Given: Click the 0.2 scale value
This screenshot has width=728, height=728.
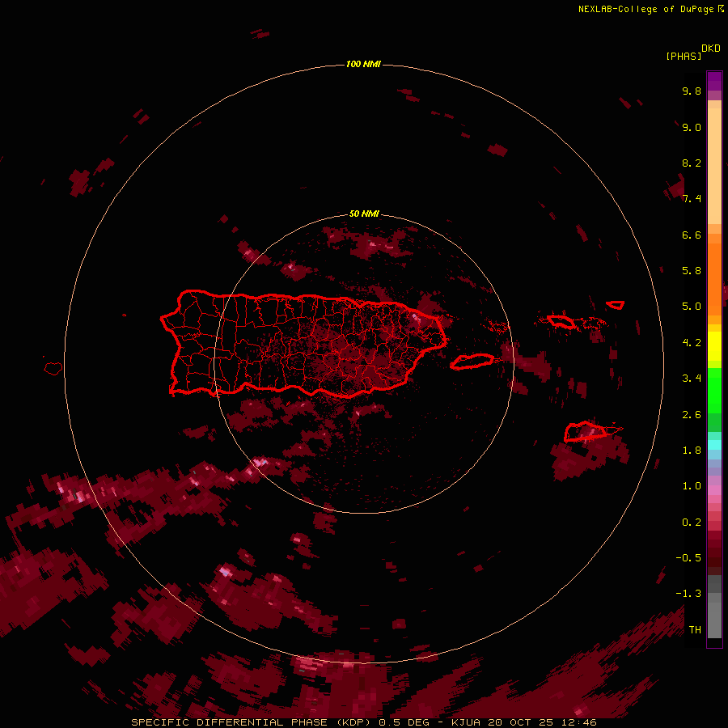Looking at the screenshot, I should coord(692,523).
